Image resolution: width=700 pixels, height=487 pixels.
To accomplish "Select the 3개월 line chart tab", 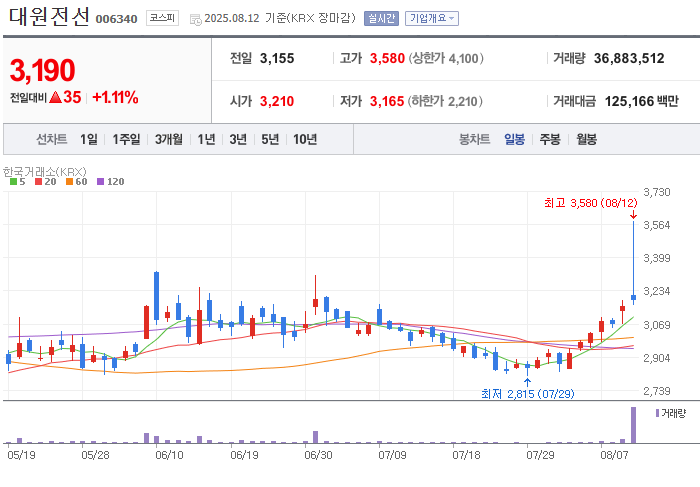I will (169, 139).
